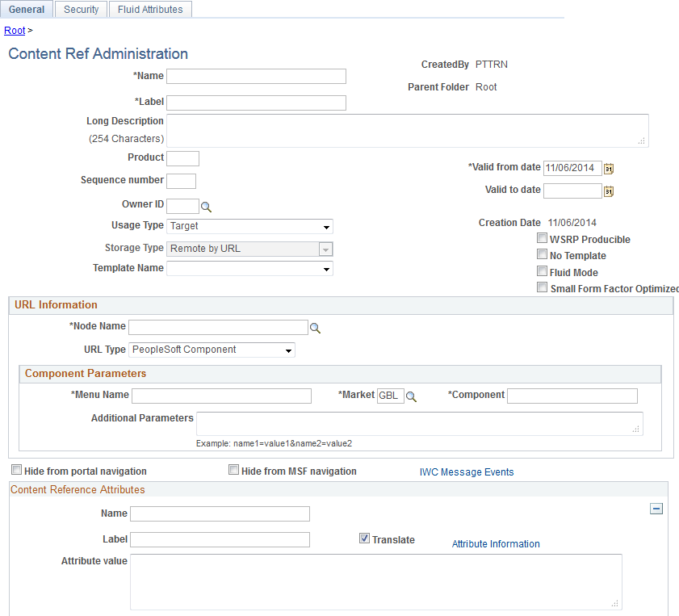Open the IWC Message Events link
Viewport: 679px width, 616px height.
pyautogui.click(x=467, y=472)
